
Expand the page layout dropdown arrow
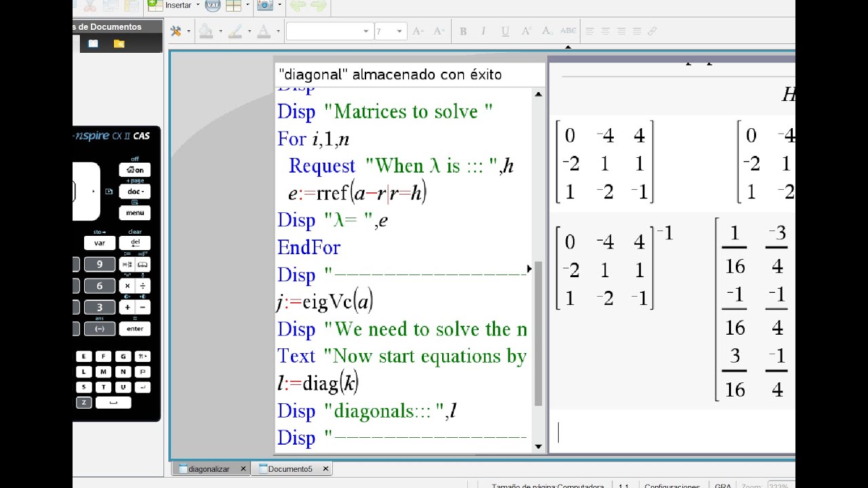click(248, 5)
